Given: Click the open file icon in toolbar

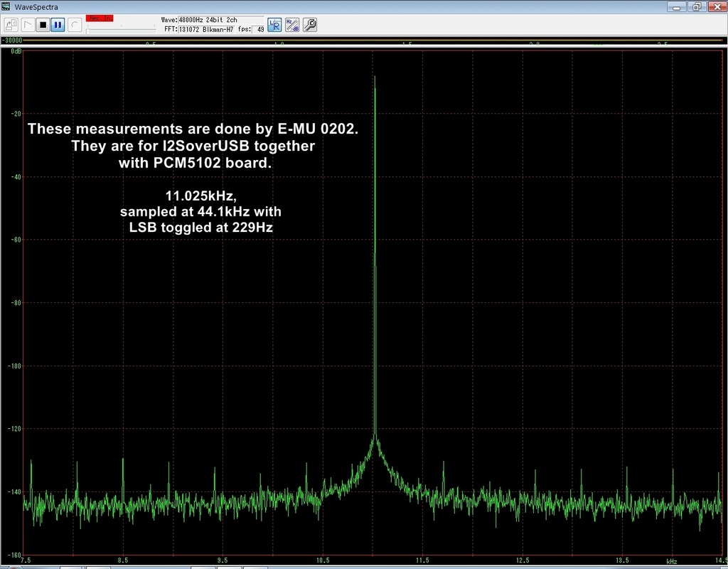Looking at the screenshot, I should (10, 25).
